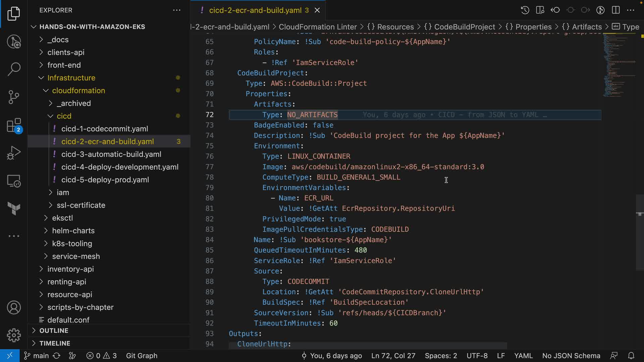Open the Extensions view with badge
This screenshot has height=362, width=644.
14,126
